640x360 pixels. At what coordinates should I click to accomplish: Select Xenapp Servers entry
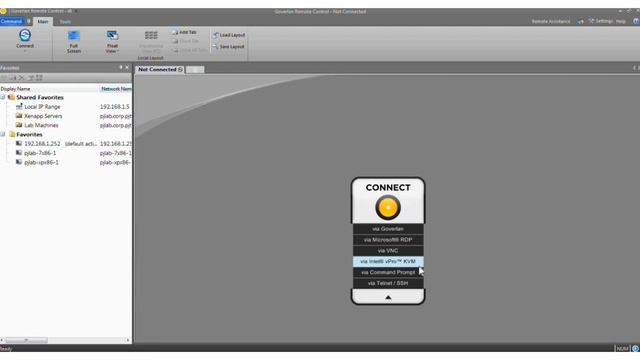[x=43, y=116]
